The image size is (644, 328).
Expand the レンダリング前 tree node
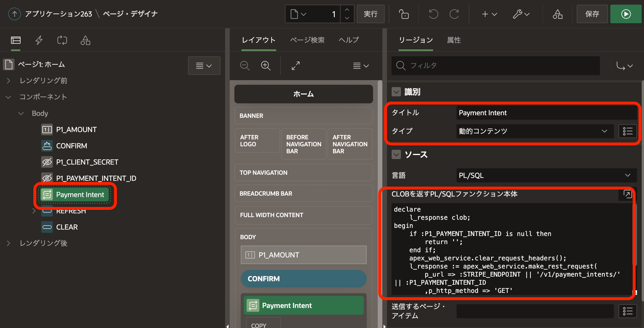pyautogui.click(x=8, y=81)
